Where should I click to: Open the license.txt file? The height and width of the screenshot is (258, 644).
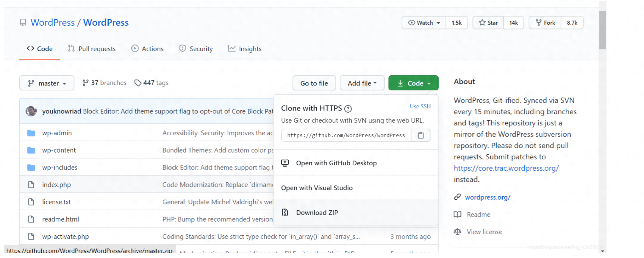pos(57,202)
